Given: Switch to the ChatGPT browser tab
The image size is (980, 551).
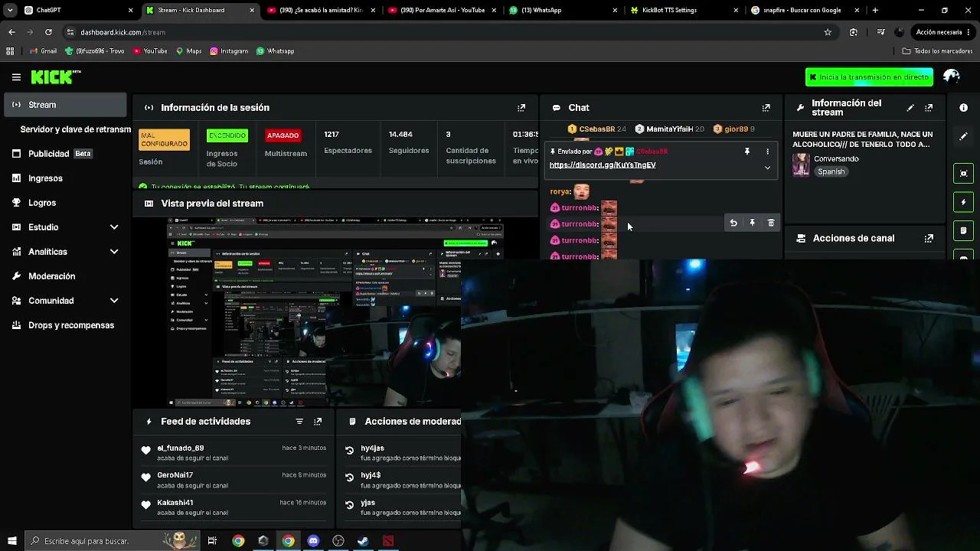Looking at the screenshot, I should coord(79,11).
